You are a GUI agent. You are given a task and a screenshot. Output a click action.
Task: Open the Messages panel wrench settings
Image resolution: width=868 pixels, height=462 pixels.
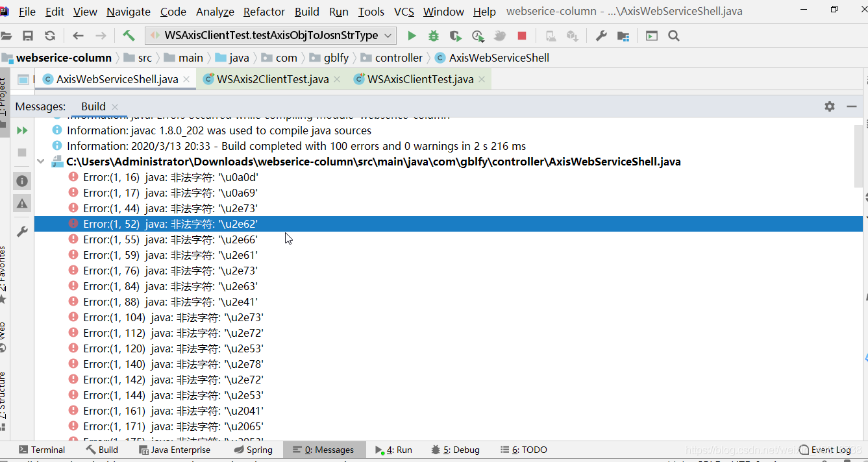22,232
